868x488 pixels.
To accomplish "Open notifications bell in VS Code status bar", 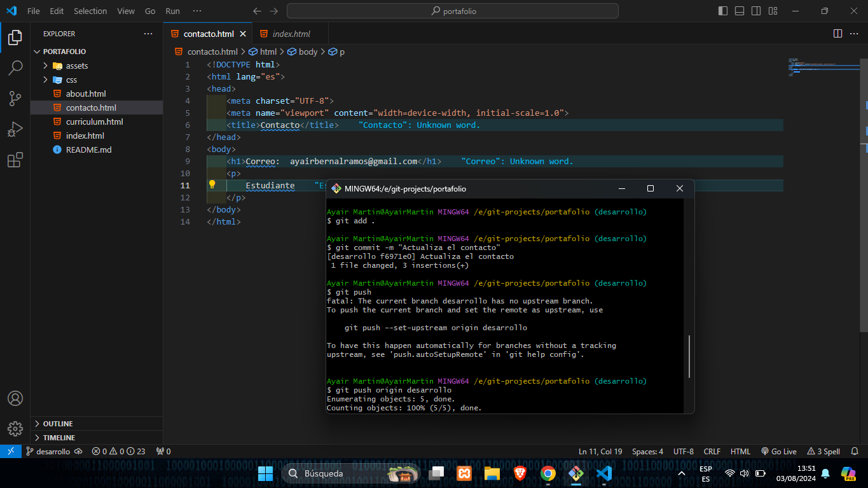I will coord(853,451).
